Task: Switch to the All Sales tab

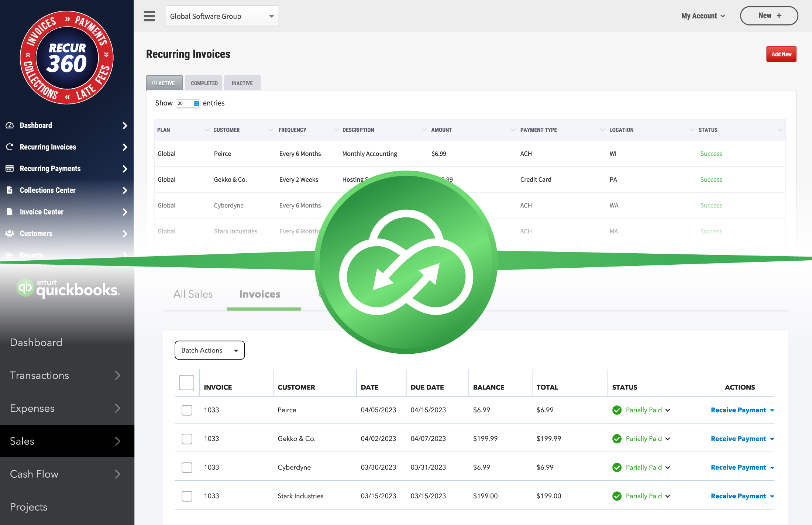Action: click(x=192, y=294)
